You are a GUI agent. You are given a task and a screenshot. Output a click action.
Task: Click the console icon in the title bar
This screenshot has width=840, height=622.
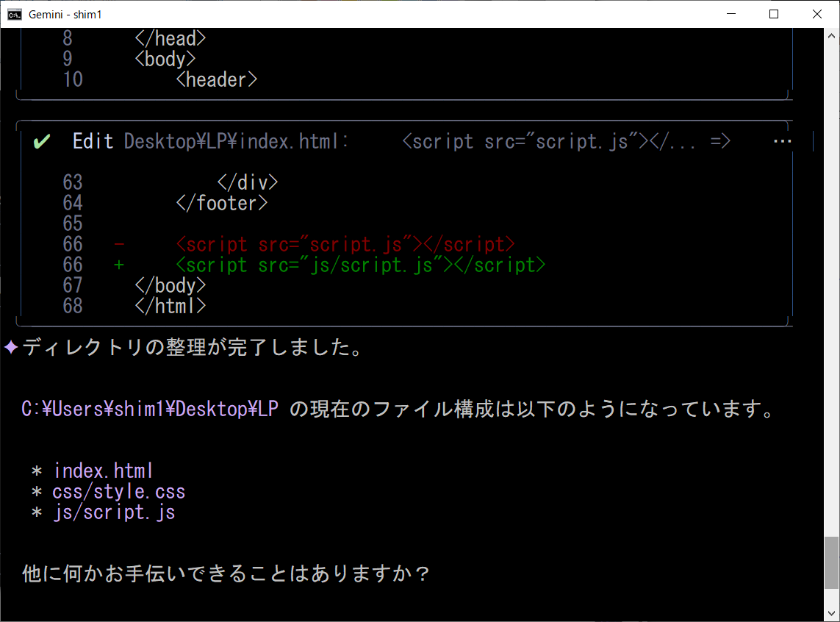(x=15, y=14)
